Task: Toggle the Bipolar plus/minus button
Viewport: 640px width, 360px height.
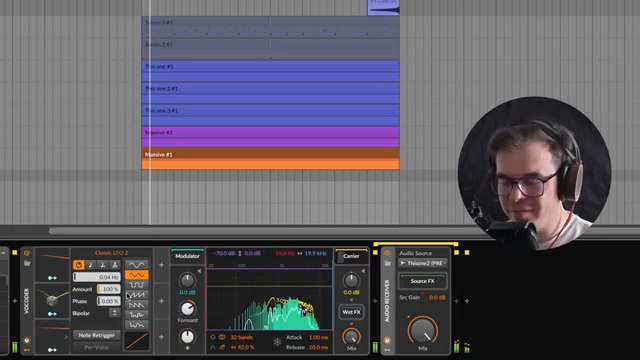Action: pyautogui.click(x=114, y=313)
